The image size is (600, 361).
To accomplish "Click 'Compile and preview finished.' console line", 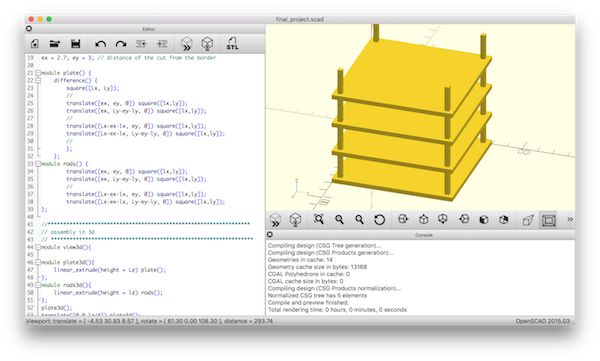I will point(308,302).
